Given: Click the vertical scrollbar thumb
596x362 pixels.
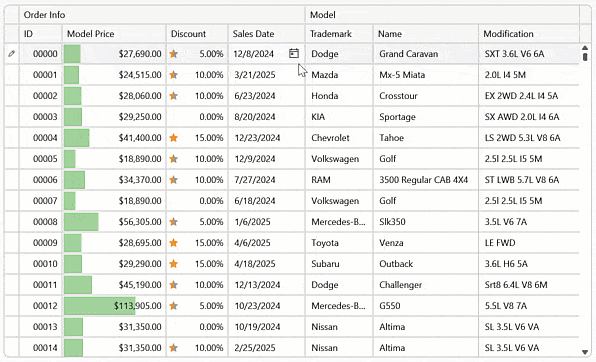Looking at the screenshot, I should [585, 57].
